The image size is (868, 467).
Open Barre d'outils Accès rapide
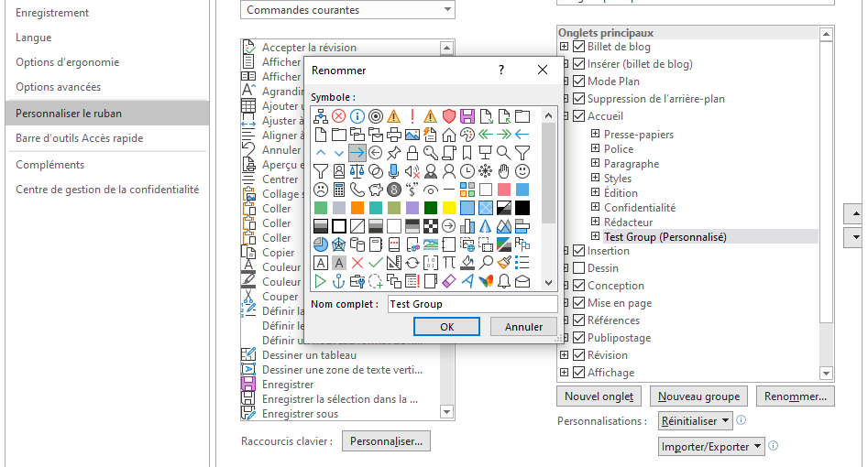click(x=79, y=138)
